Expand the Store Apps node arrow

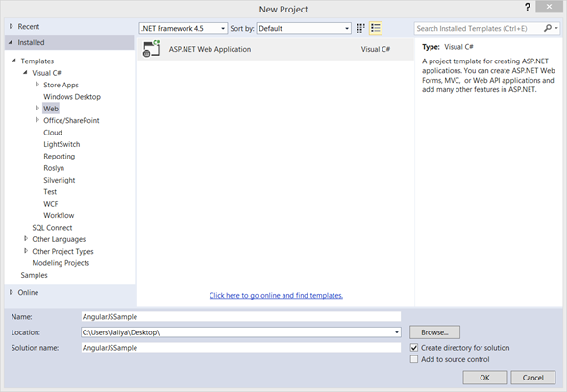pos(37,85)
